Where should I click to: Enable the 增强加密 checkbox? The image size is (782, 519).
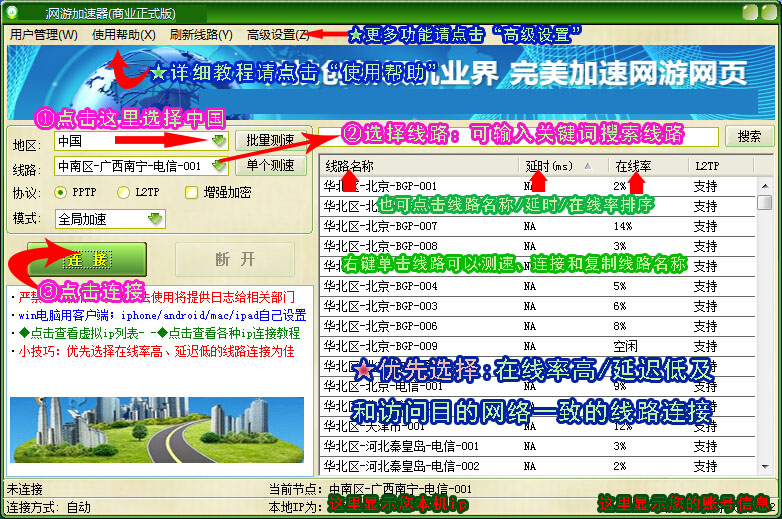click(192, 192)
